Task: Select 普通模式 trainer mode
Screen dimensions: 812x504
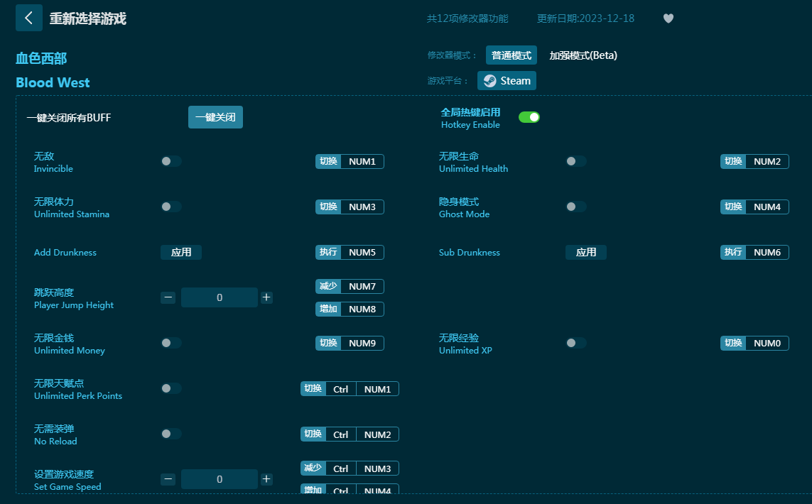Action: pos(511,55)
